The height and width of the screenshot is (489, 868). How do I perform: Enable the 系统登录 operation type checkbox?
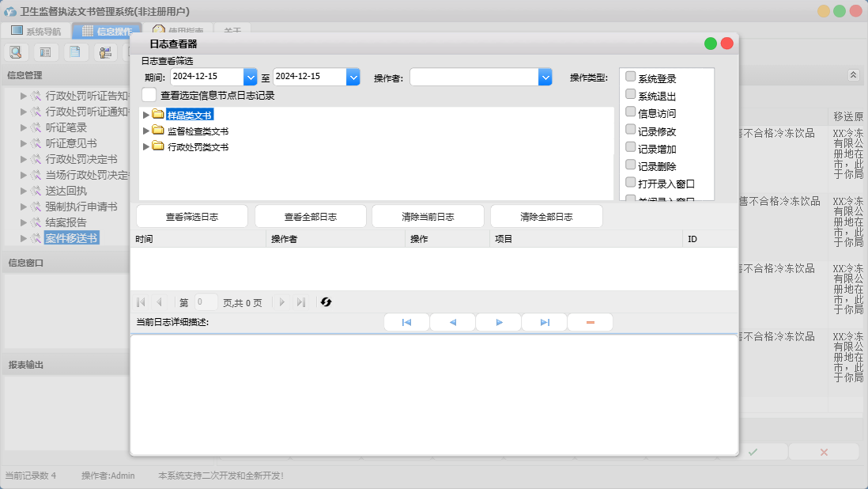(x=631, y=78)
